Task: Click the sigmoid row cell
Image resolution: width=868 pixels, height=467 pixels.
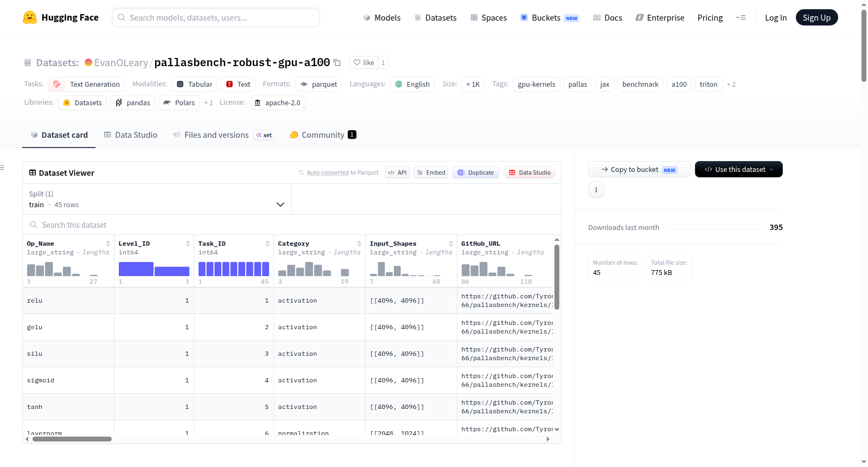Action: (68, 380)
